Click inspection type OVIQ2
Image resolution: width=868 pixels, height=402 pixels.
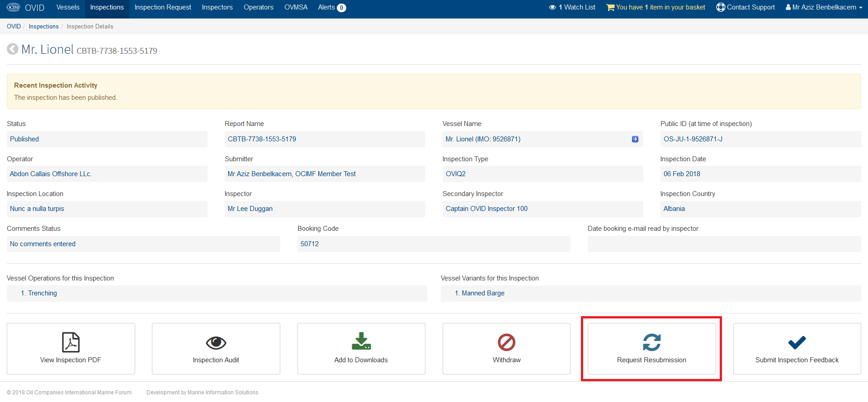coord(543,174)
